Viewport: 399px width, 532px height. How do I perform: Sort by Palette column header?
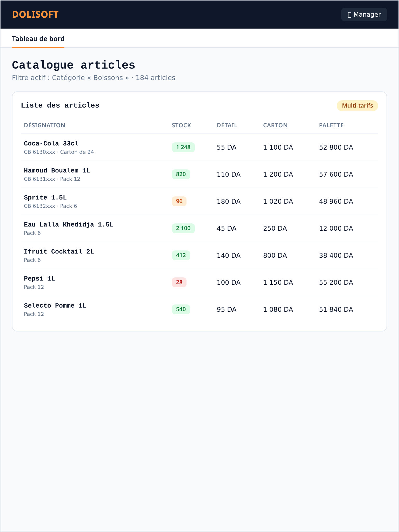pos(331,125)
